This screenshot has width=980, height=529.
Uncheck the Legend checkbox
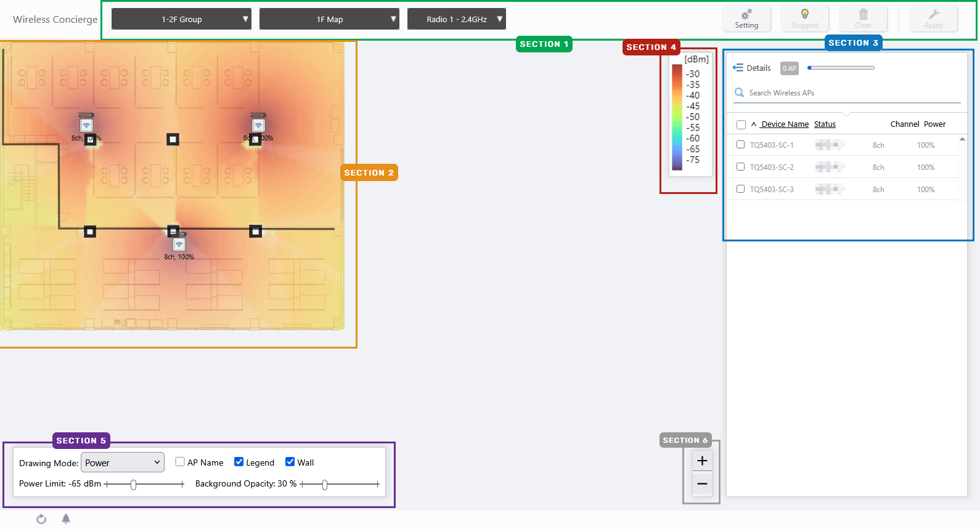coord(239,462)
